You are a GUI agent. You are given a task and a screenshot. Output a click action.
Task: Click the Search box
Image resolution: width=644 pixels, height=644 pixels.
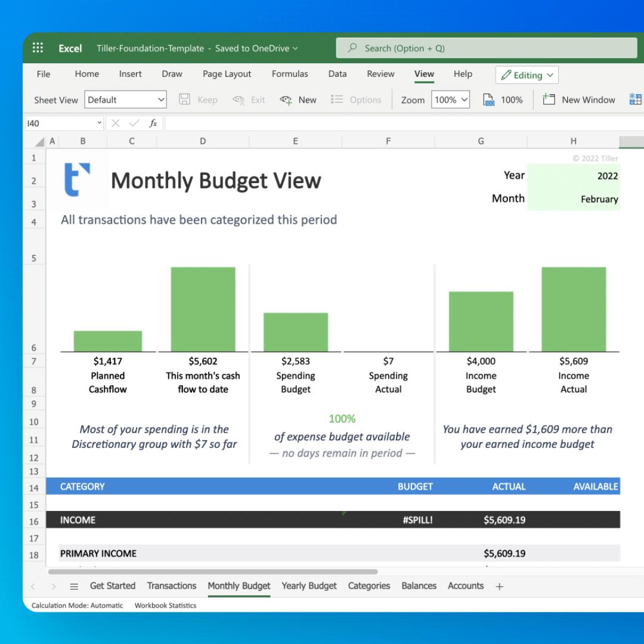pyautogui.click(x=487, y=48)
